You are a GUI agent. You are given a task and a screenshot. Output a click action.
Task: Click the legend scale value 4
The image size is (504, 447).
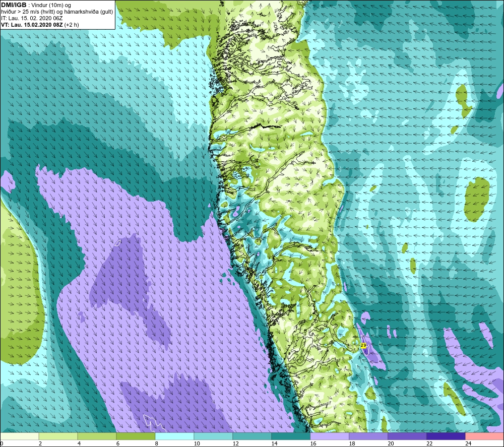tap(79, 443)
